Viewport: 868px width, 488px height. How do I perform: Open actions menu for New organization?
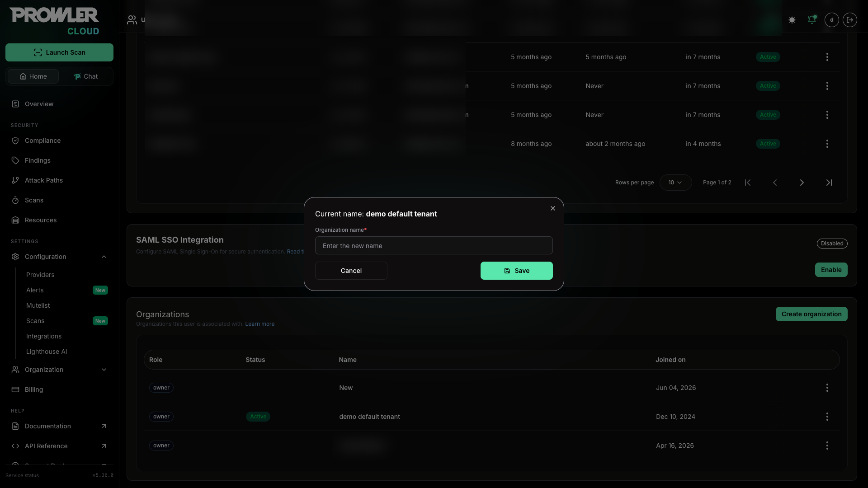point(827,388)
